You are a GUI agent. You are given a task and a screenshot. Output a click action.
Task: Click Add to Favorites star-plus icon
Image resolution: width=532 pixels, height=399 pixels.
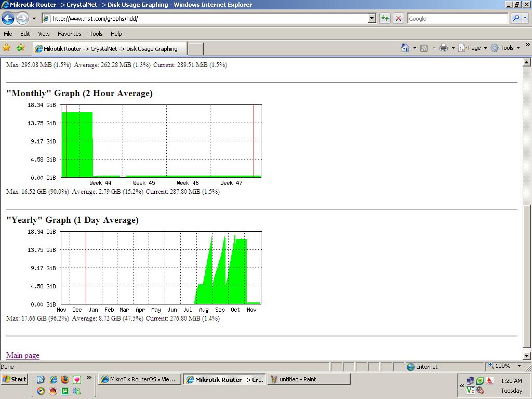20,48
